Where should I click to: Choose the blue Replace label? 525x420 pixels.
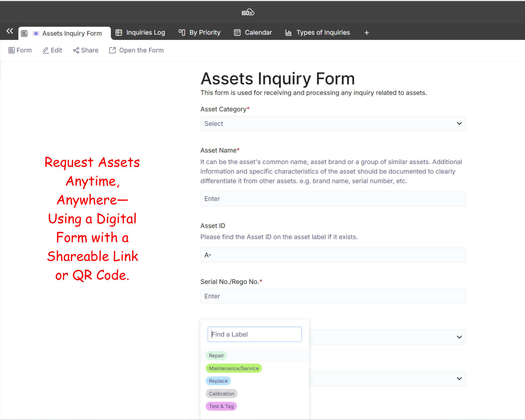218,381
